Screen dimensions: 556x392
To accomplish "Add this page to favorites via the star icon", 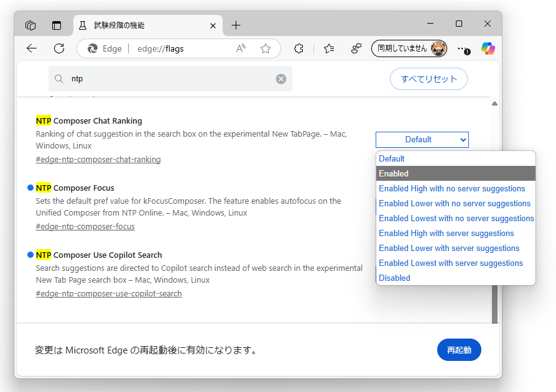I will [x=266, y=48].
